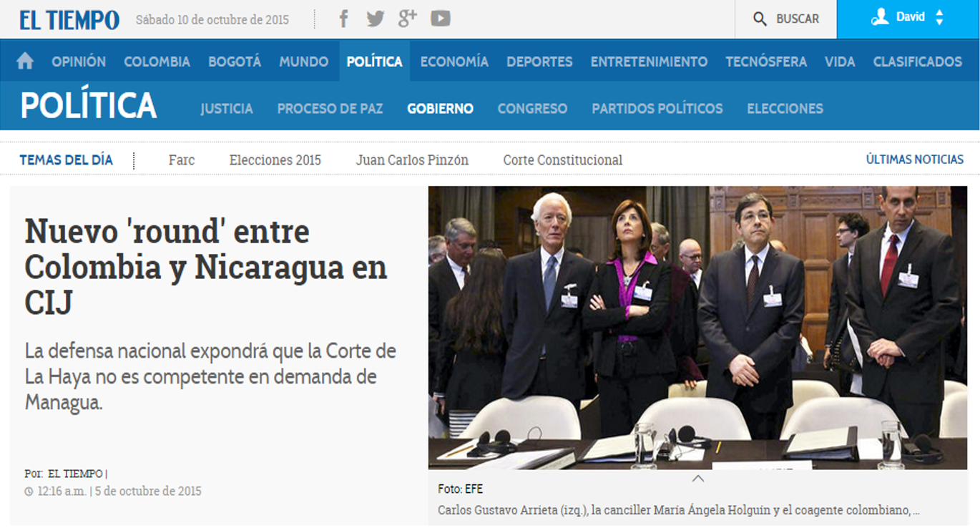Go to the COLOMBIA section
This screenshot has width=980, height=528.
157,62
